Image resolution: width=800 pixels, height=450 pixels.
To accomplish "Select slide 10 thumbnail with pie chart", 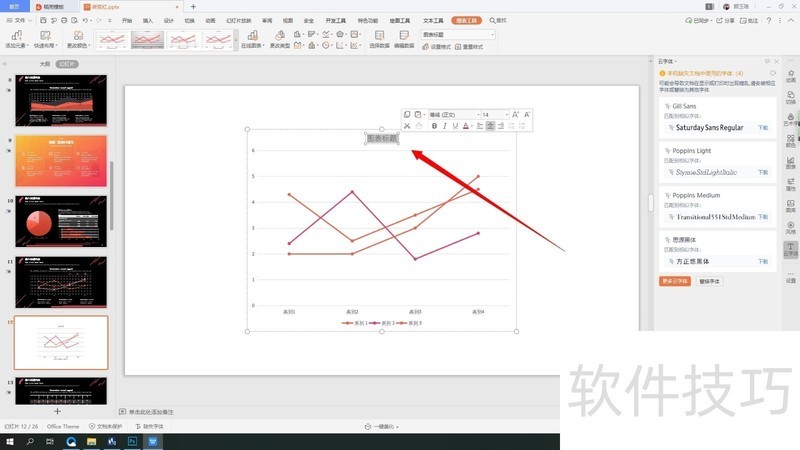I will pyautogui.click(x=61, y=221).
